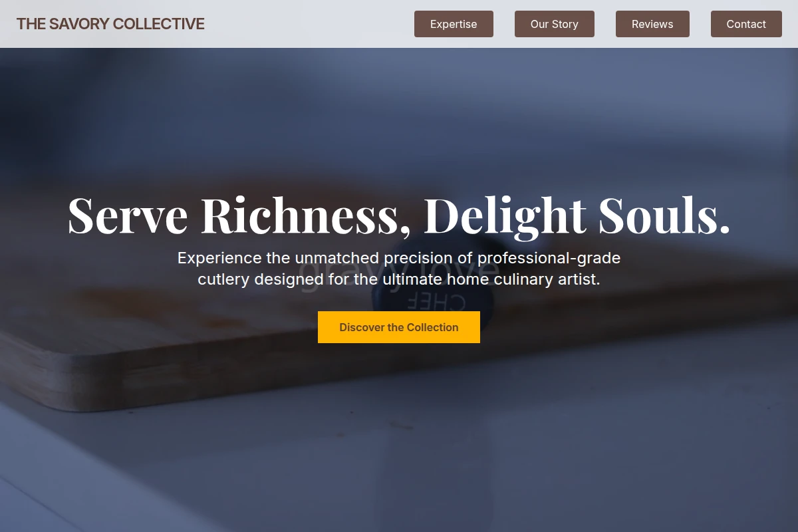
Task: Click the word "Serve" in the headline
Action: pyautogui.click(x=128, y=215)
